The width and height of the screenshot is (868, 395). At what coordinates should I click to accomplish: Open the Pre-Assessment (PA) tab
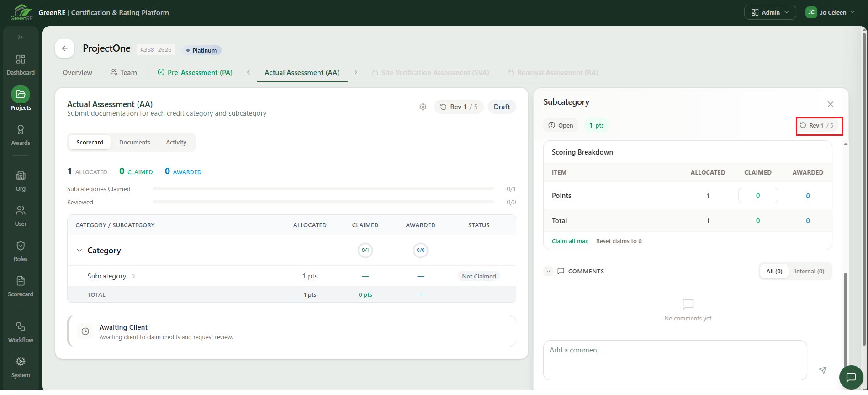pyautogui.click(x=195, y=73)
